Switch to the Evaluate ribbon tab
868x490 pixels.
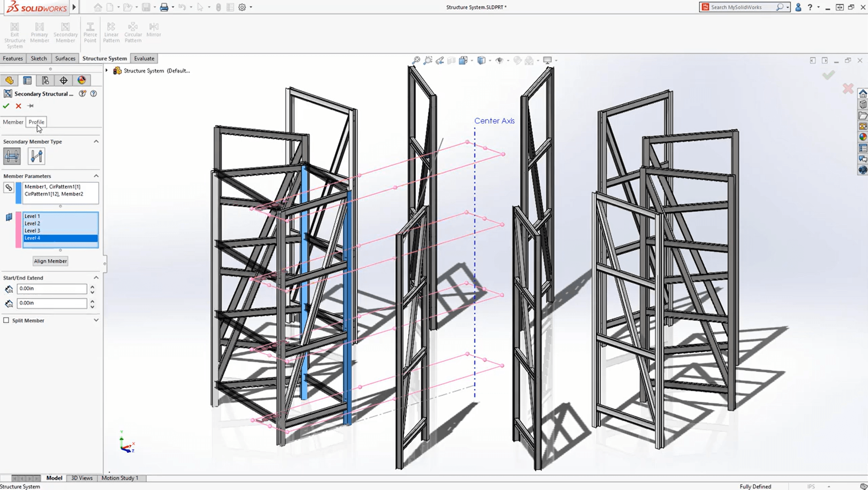pyautogui.click(x=144, y=58)
